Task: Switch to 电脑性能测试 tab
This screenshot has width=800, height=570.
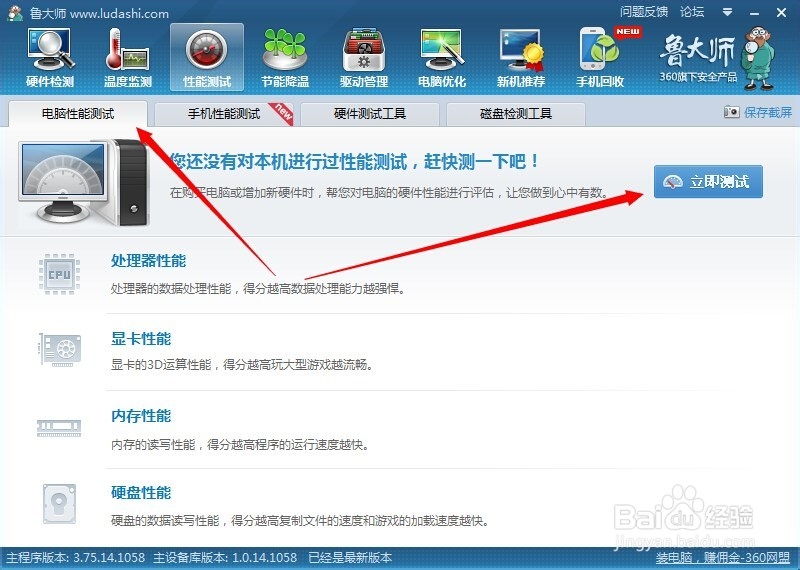Action: click(78, 113)
